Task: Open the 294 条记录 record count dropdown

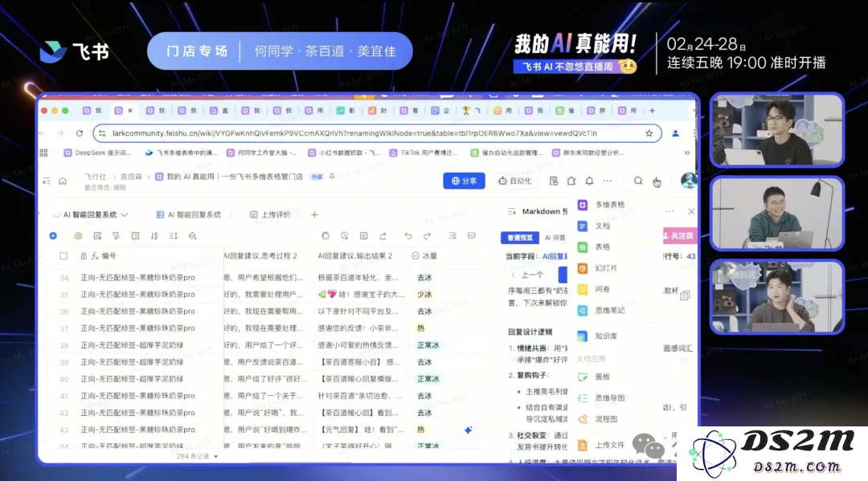Action: (x=197, y=457)
